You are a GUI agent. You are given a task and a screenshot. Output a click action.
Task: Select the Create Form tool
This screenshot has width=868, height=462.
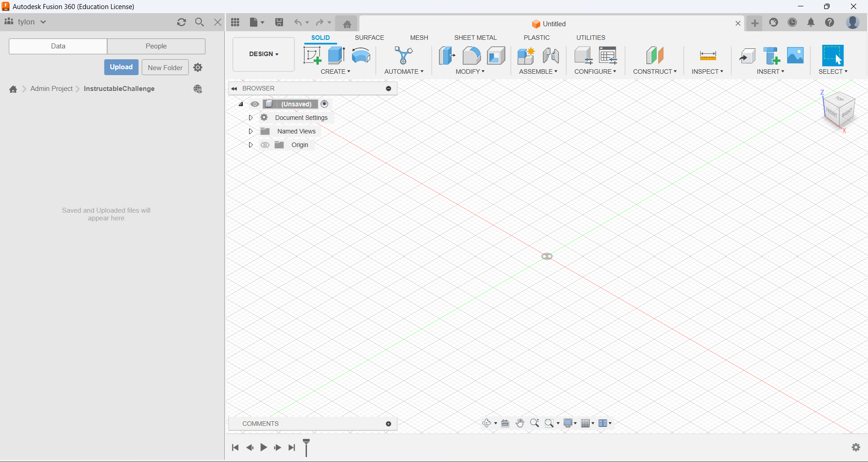click(x=361, y=55)
